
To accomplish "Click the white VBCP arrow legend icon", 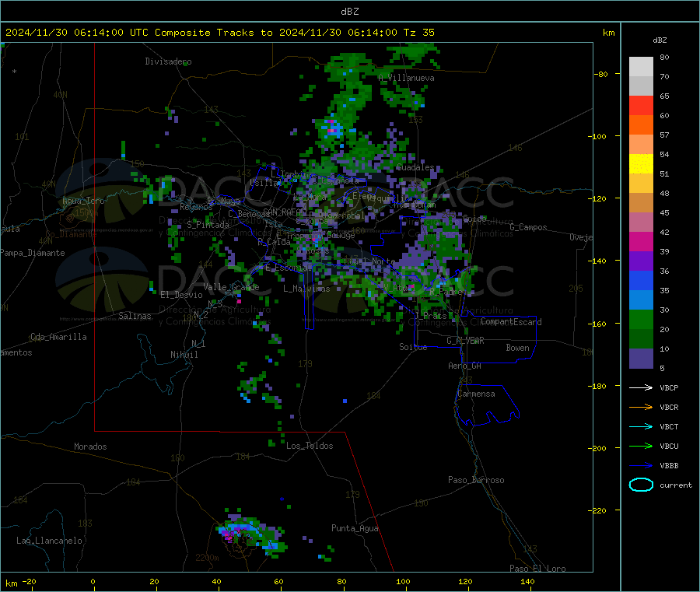I will click(x=641, y=387).
